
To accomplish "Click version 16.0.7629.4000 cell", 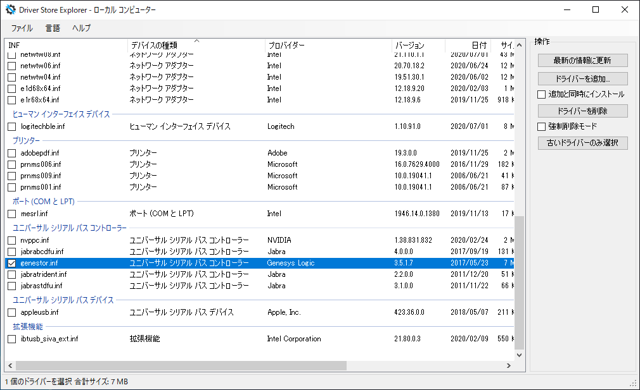I will (417, 164).
